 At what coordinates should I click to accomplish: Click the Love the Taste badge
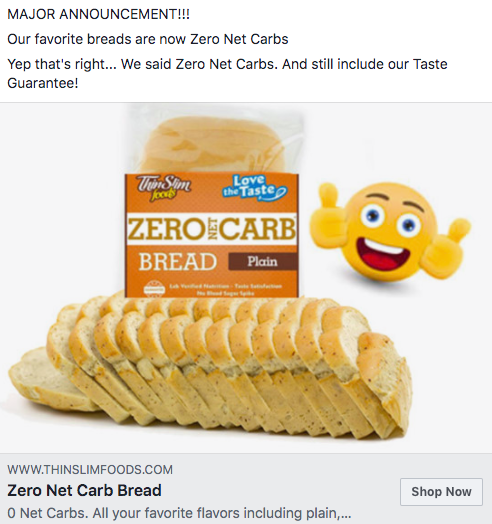255,188
